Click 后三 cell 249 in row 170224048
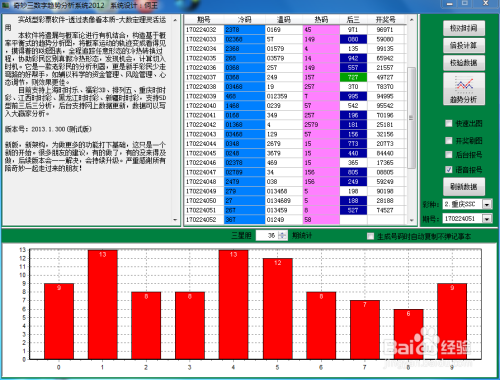500x380 pixels. pos(353,182)
